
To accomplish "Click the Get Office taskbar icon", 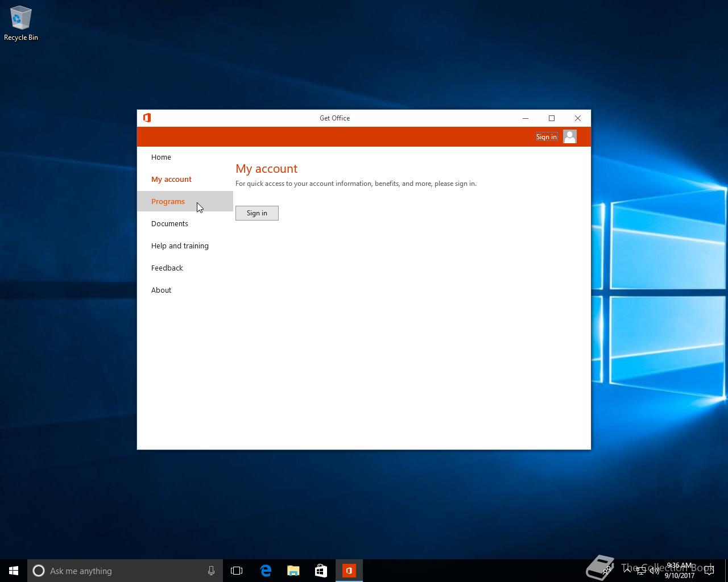I will (349, 571).
